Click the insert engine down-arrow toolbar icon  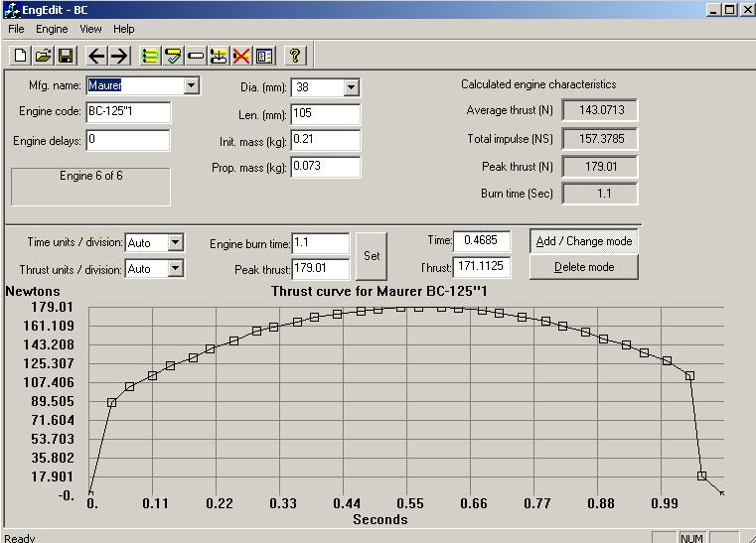click(219, 56)
